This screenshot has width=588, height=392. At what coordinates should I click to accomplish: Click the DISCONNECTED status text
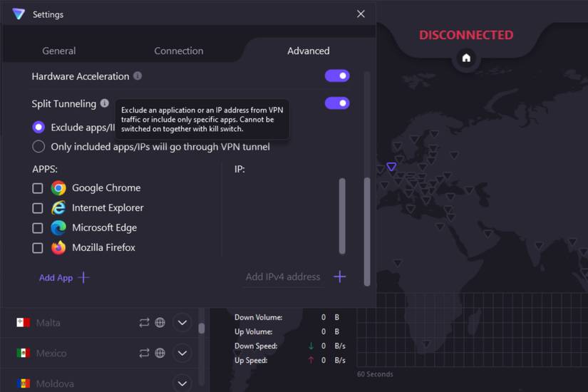click(466, 35)
